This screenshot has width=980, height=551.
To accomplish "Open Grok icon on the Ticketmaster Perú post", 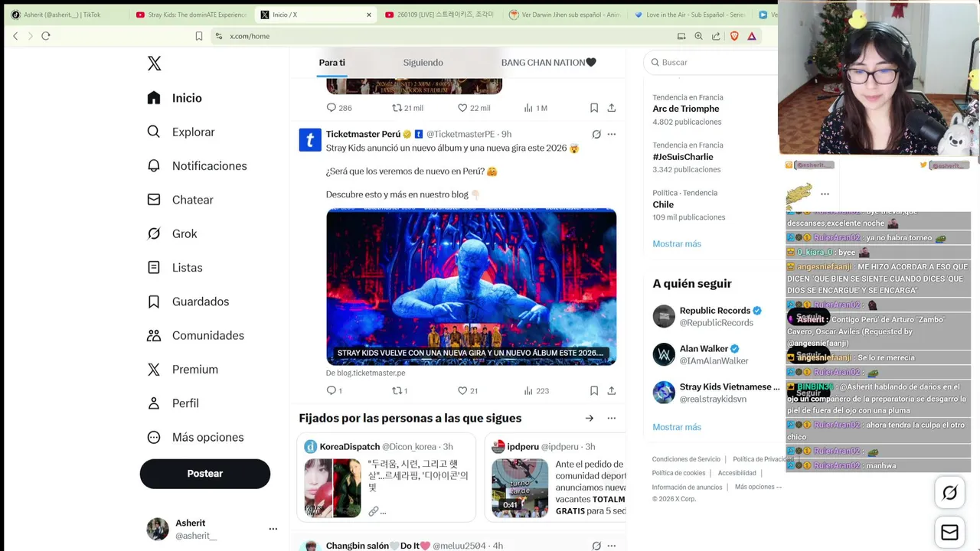I will click(x=596, y=134).
